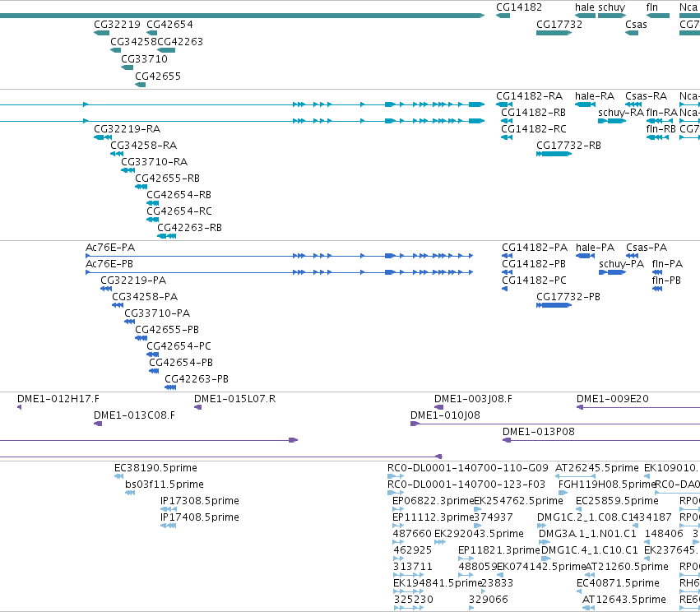Select transcript CG14182-RC
This screenshot has height=612, width=700.
[534, 129]
